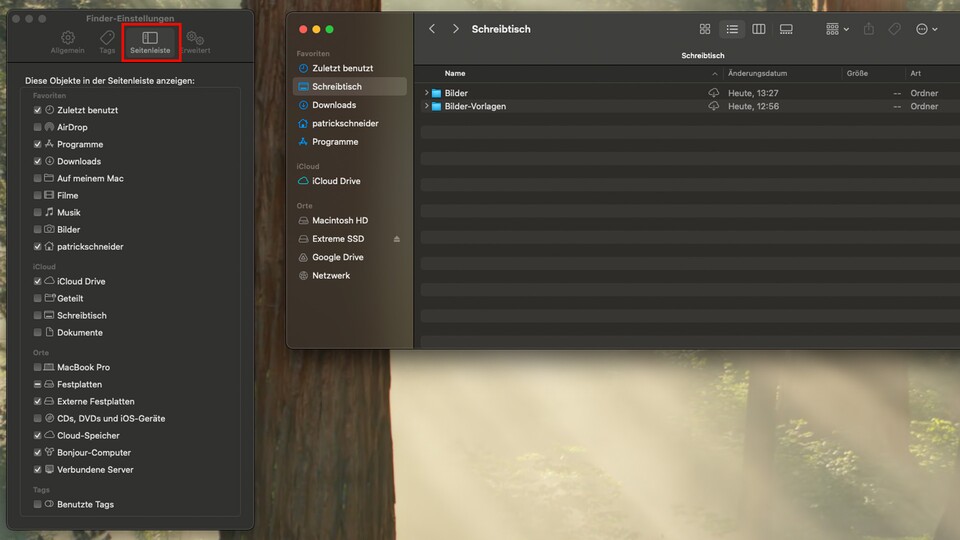960x540 pixels.
Task: Eject the Extreme SSD drive
Action: click(397, 239)
